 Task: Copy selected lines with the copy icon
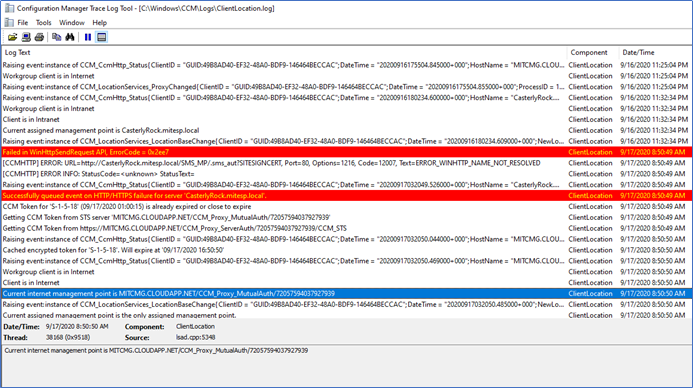click(56, 37)
